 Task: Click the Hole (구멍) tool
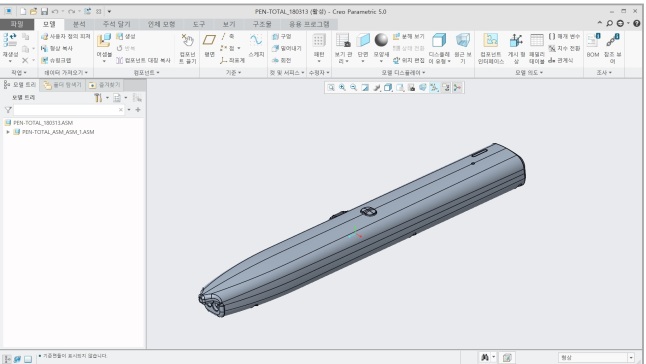282,37
